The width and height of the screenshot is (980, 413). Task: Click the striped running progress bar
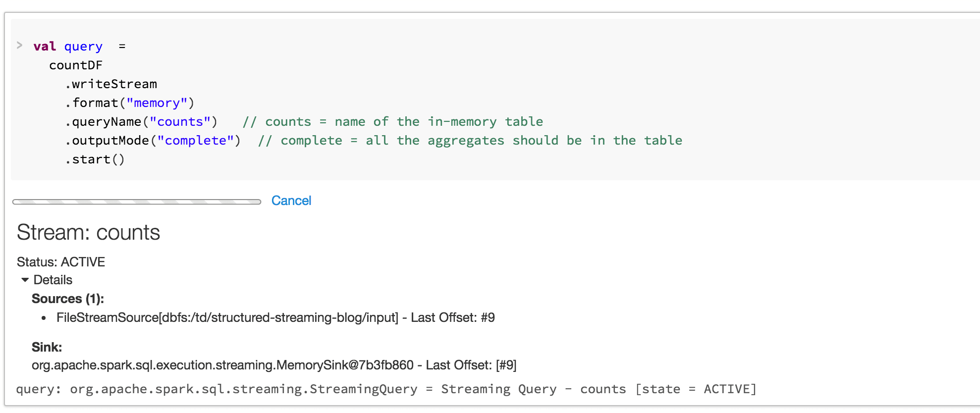(x=137, y=202)
